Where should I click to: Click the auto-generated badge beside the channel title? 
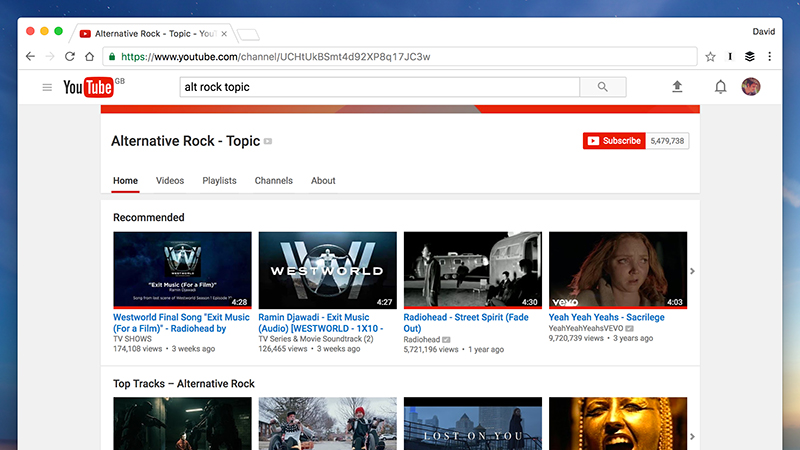[268, 141]
